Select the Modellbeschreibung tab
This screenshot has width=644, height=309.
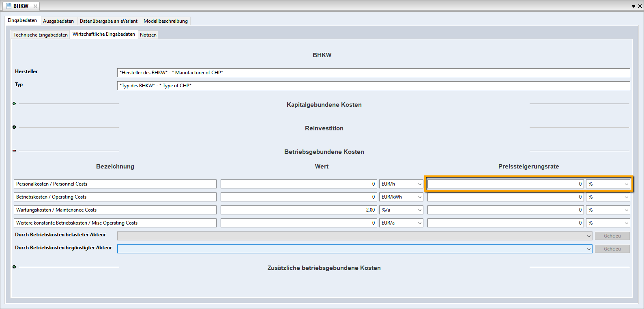tap(165, 21)
